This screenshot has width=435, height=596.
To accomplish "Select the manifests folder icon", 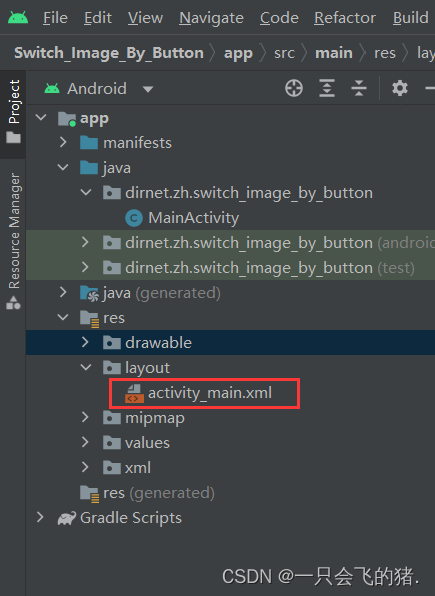I will (x=89, y=143).
